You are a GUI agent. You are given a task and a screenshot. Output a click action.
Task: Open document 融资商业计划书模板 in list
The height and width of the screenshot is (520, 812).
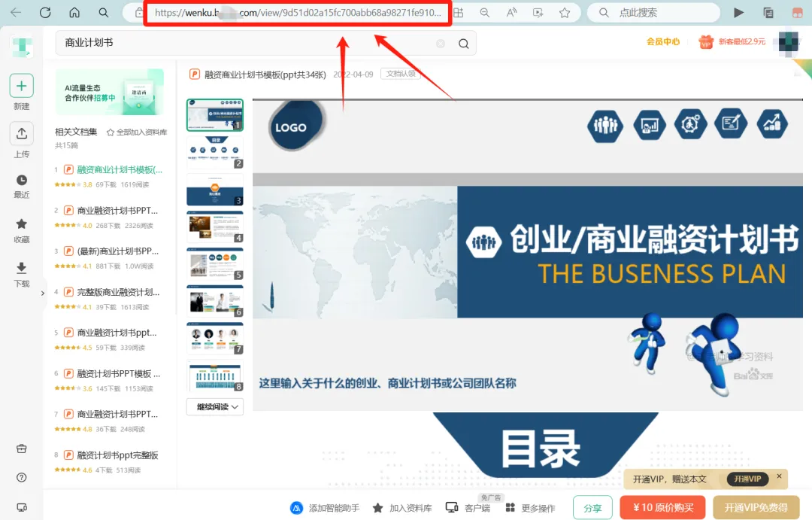pos(120,169)
